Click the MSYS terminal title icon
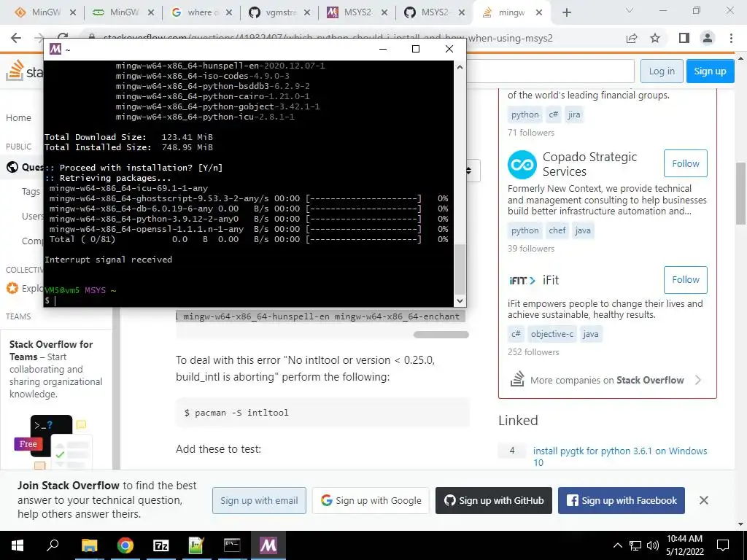 55,49
